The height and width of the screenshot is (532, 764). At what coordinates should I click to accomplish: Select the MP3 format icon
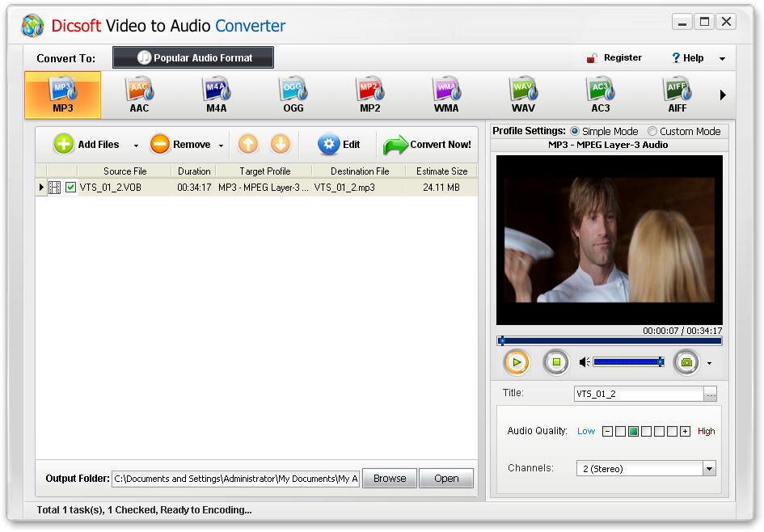point(62,95)
